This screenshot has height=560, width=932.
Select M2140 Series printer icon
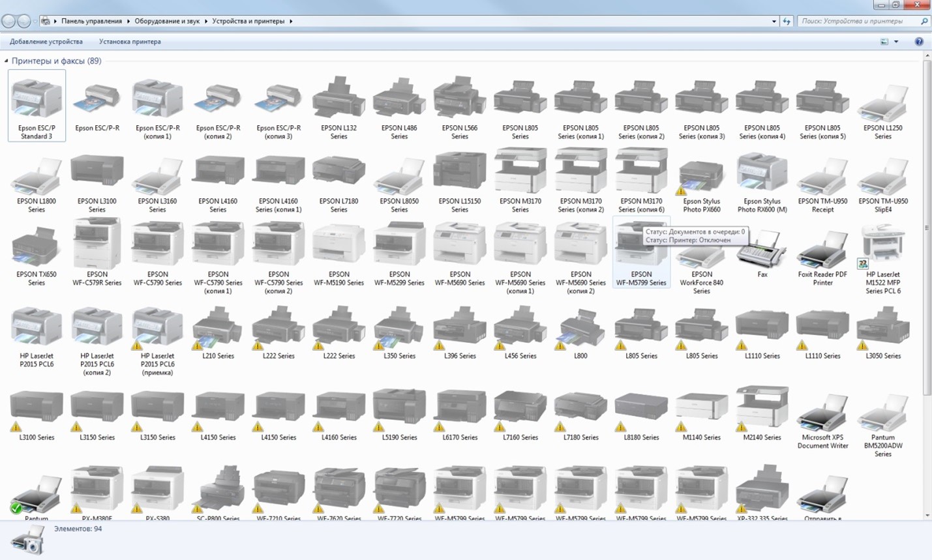(762, 410)
